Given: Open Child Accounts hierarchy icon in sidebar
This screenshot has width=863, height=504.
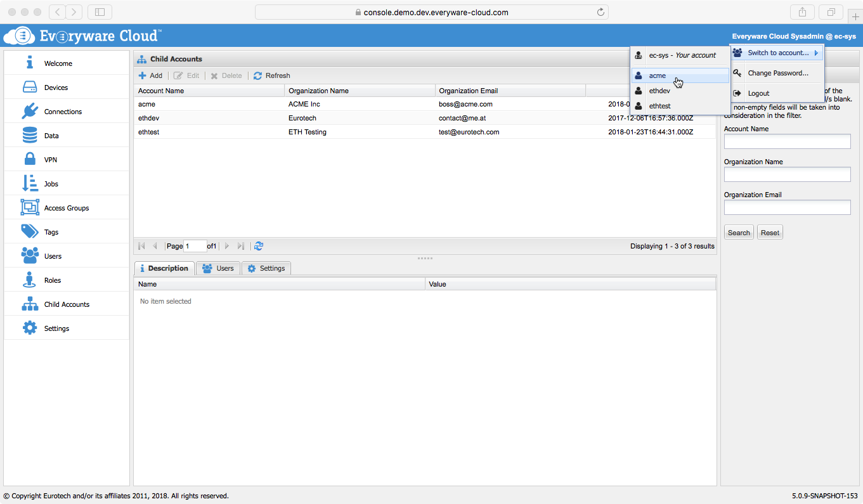Looking at the screenshot, I should click(x=30, y=304).
